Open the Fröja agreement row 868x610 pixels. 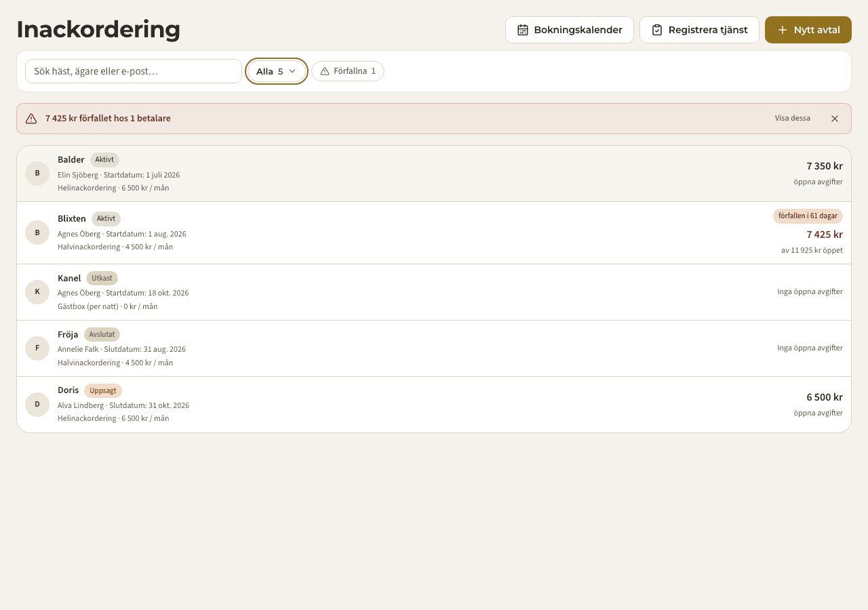click(x=434, y=348)
